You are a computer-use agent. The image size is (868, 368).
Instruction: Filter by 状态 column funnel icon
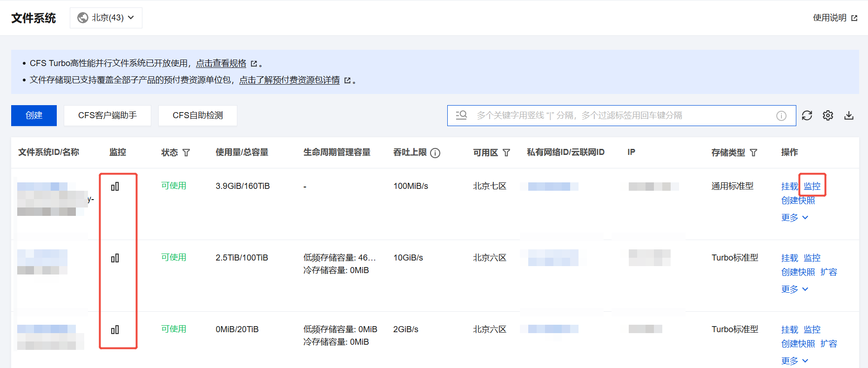(x=186, y=153)
